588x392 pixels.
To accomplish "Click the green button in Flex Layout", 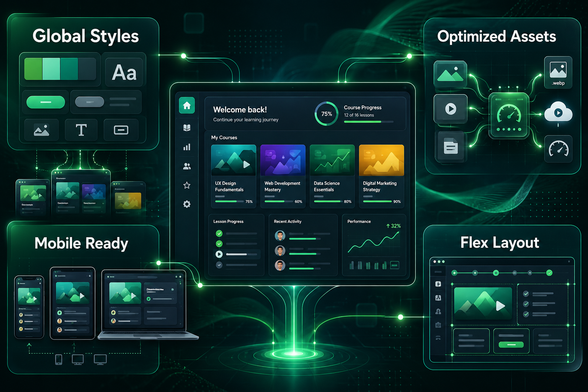I will pyautogui.click(x=511, y=345).
